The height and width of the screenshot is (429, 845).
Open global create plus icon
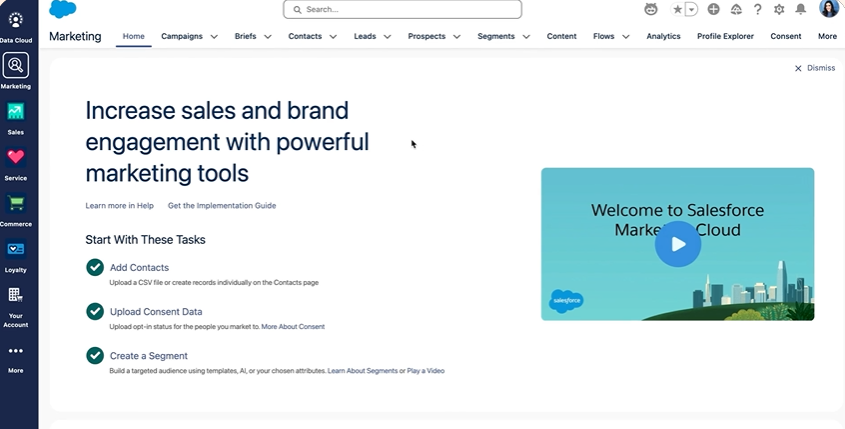tap(714, 9)
